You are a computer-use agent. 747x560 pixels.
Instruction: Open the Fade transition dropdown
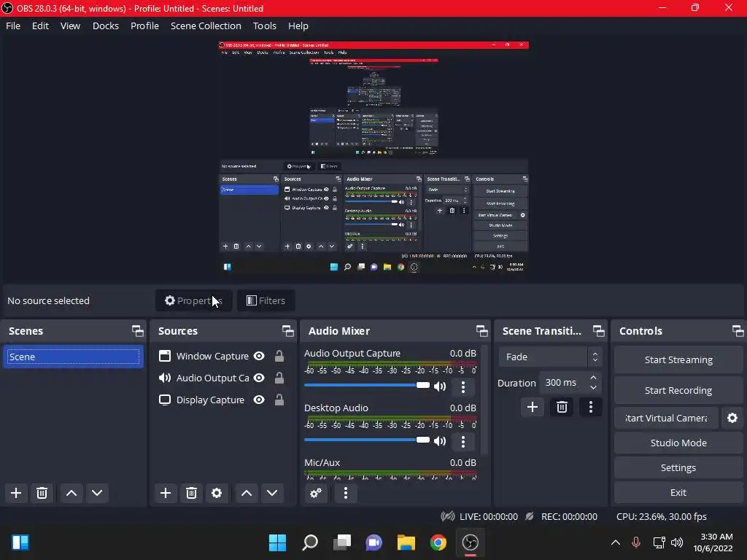coord(550,357)
